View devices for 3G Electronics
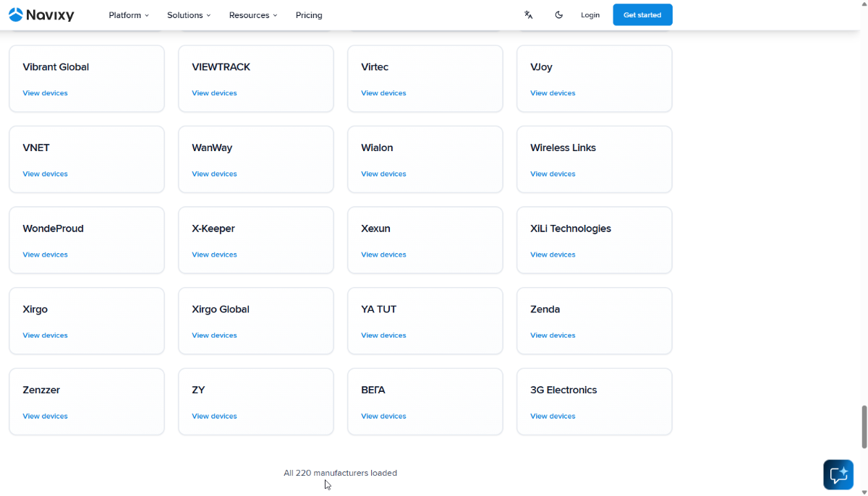The height and width of the screenshot is (496, 868). (553, 416)
